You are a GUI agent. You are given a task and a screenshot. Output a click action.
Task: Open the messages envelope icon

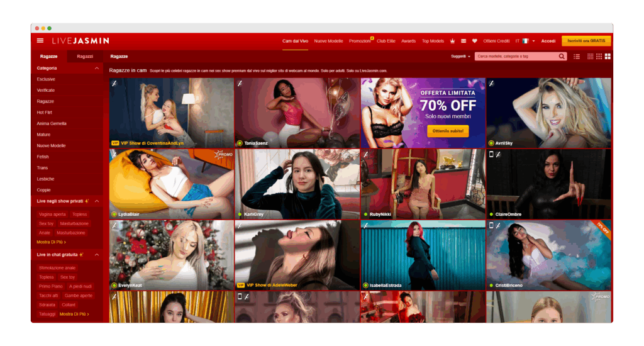[x=464, y=41]
